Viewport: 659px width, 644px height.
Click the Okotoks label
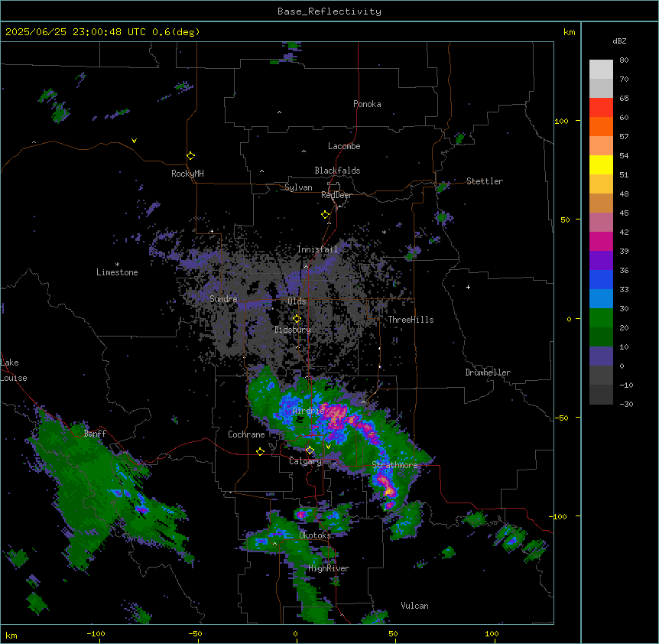(315, 535)
